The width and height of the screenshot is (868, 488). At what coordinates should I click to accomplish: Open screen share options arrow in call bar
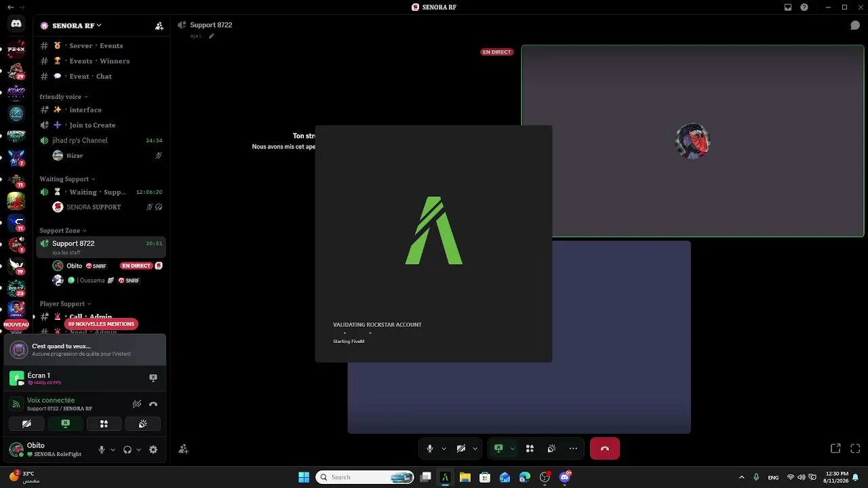point(513,449)
